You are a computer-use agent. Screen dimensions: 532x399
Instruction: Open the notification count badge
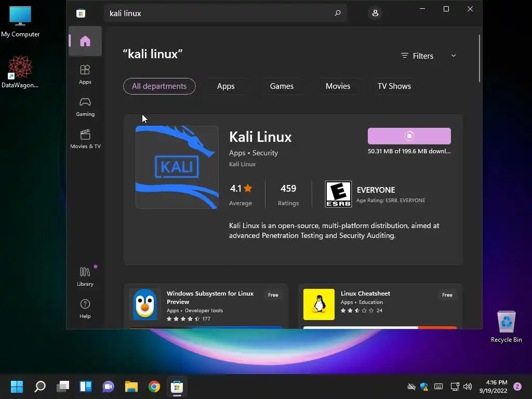coord(517,387)
